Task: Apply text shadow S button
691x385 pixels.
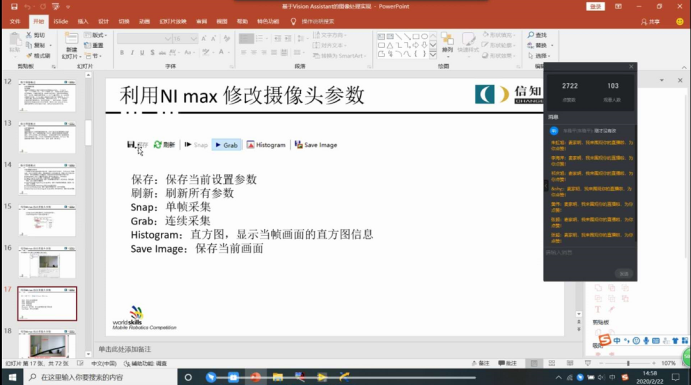Action: [152, 52]
